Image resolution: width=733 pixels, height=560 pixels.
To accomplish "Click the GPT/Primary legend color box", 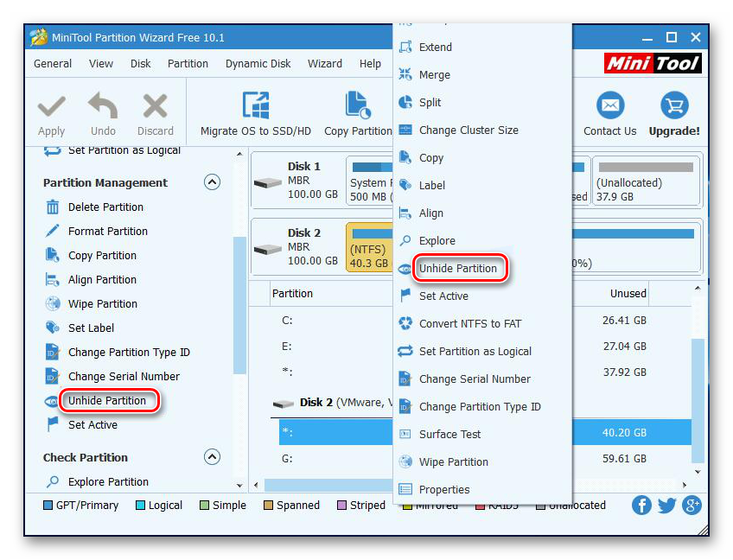I will tap(48, 506).
